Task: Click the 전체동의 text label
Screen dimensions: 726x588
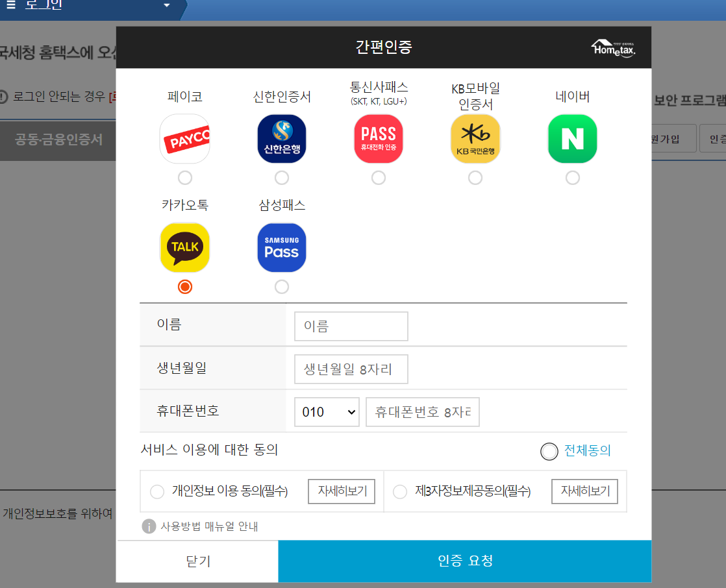Action: [x=587, y=450]
